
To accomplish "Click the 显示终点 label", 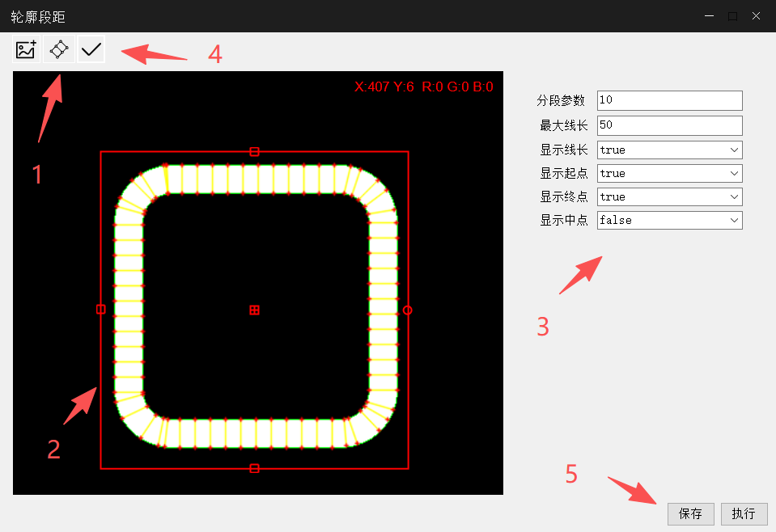I will click(564, 196).
